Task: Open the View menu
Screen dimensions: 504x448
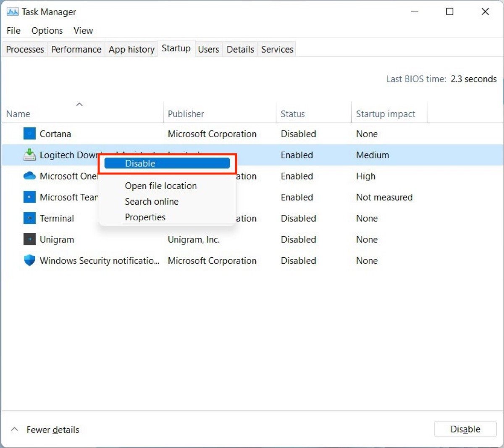Action: pyautogui.click(x=83, y=31)
